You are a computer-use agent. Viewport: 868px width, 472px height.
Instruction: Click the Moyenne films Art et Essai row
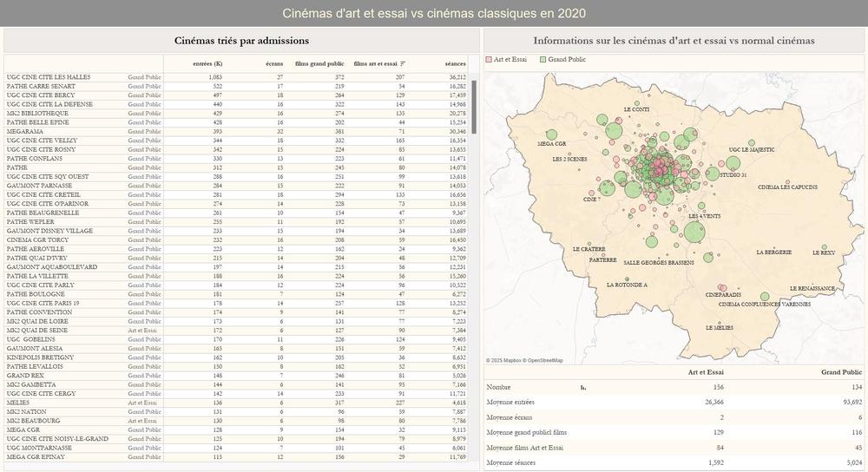pos(674,448)
